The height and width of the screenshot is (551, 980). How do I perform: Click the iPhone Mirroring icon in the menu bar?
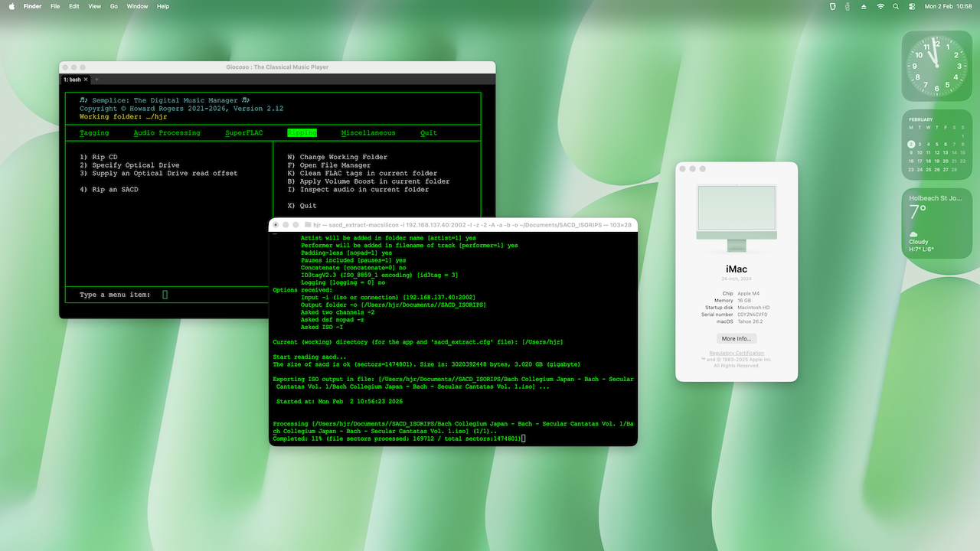(x=833, y=6)
